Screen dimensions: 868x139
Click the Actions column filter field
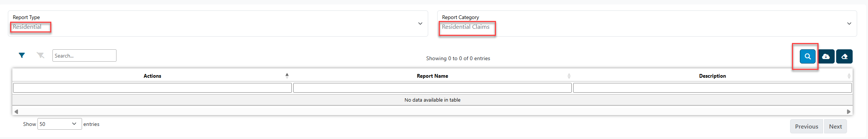coord(152,88)
